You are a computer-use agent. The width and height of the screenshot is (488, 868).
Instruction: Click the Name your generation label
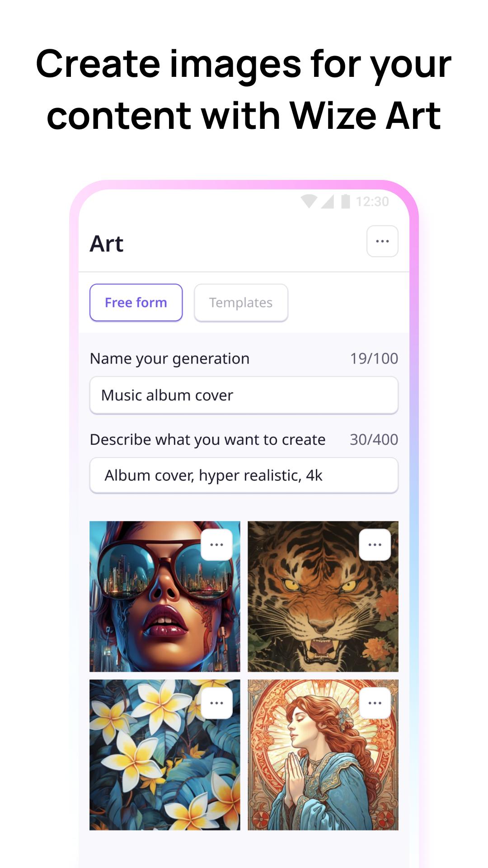click(170, 359)
